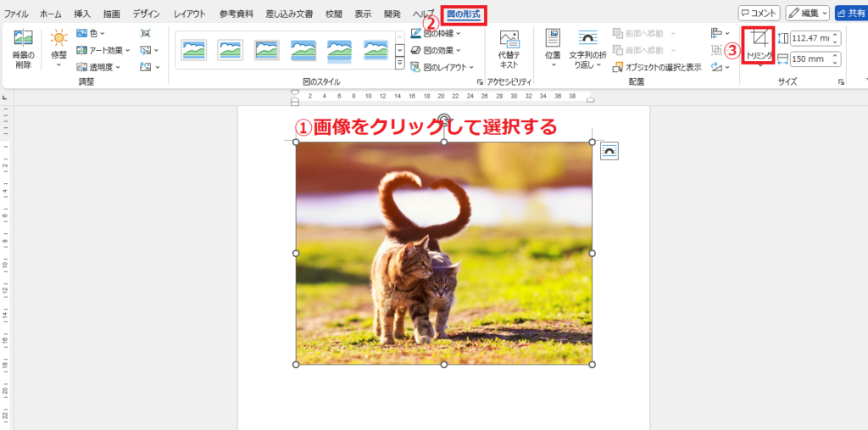
Task: Click the トリミング crop tool
Action: point(759,46)
